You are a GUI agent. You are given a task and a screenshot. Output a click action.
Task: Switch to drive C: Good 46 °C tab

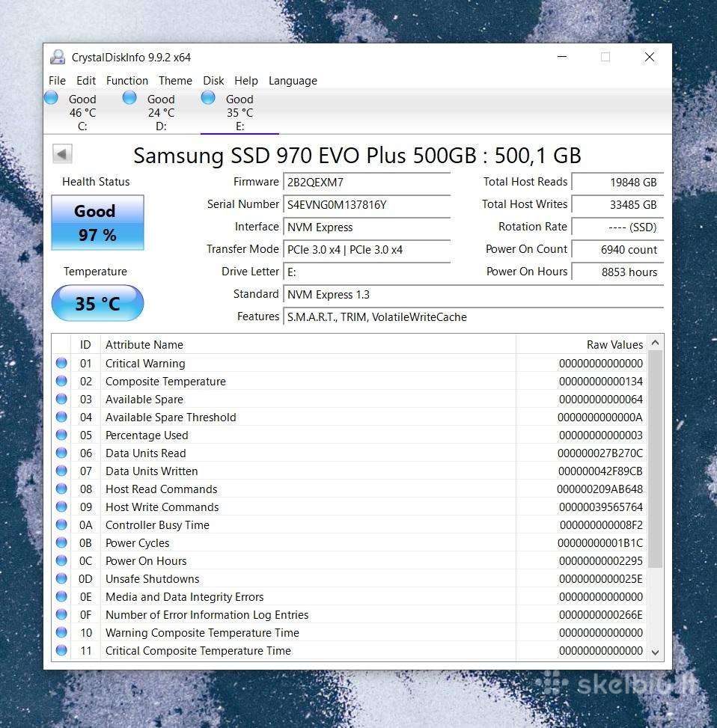click(82, 112)
